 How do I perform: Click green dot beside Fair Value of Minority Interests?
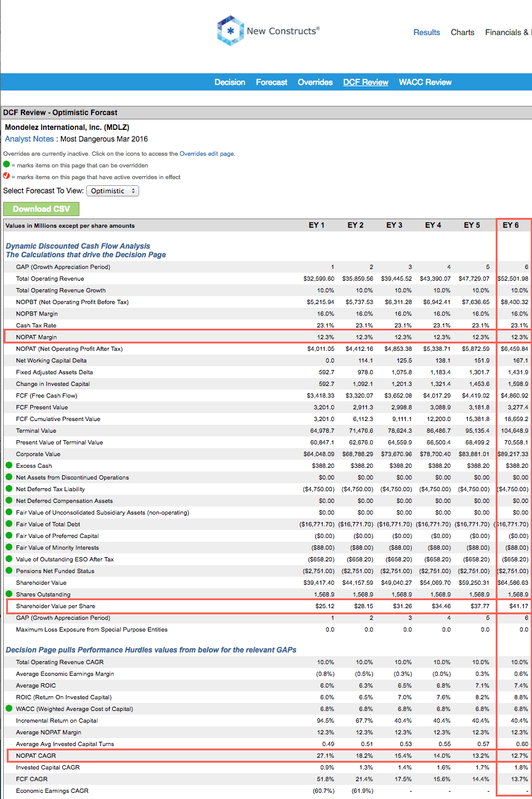pos(9,547)
